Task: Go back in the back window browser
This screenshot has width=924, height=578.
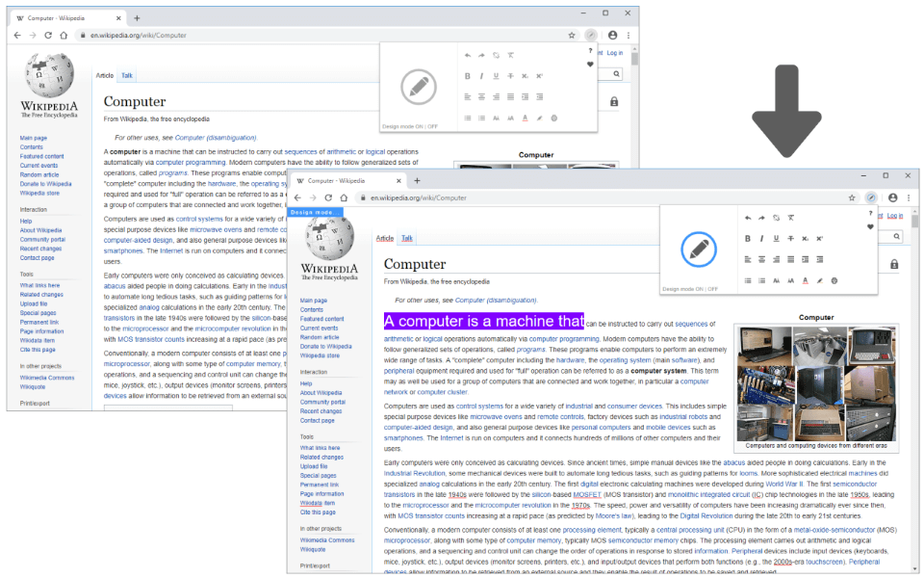Action: (17, 36)
